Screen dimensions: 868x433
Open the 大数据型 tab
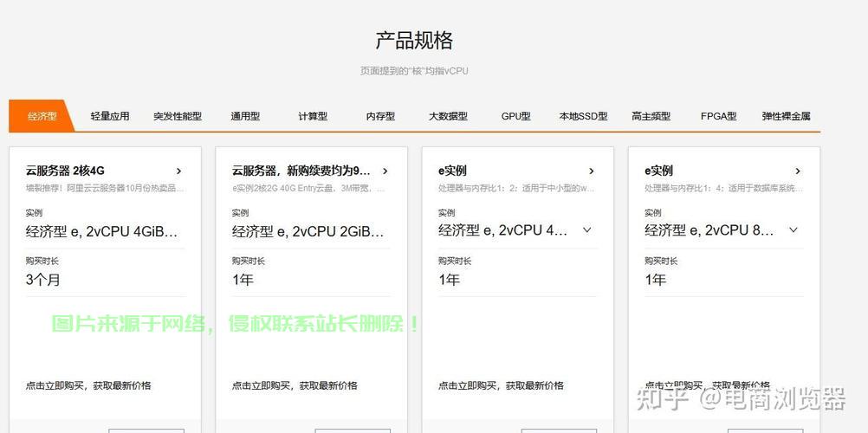[448, 116]
